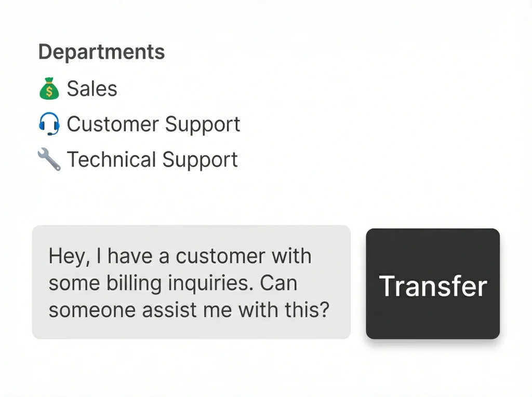Click the Departments heading
This screenshot has height=397, width=532.
pos(102,52)
